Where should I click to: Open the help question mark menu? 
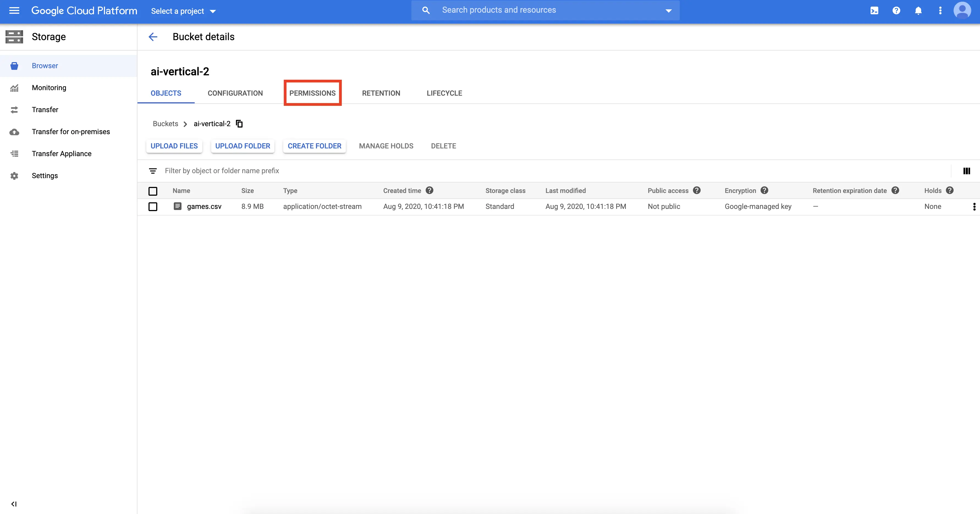click(x=896, y=11)
